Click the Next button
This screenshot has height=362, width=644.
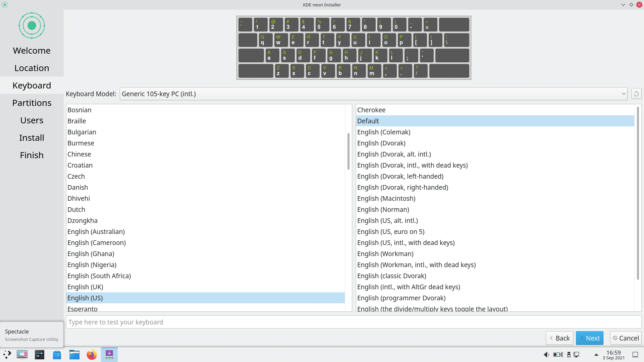[x=589, y=338]
